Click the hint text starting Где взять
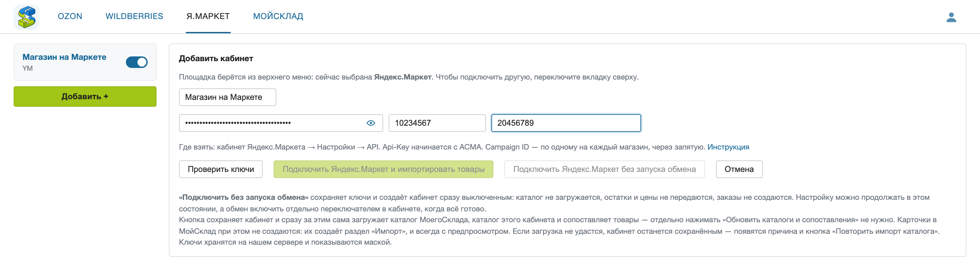 (443, 147)
